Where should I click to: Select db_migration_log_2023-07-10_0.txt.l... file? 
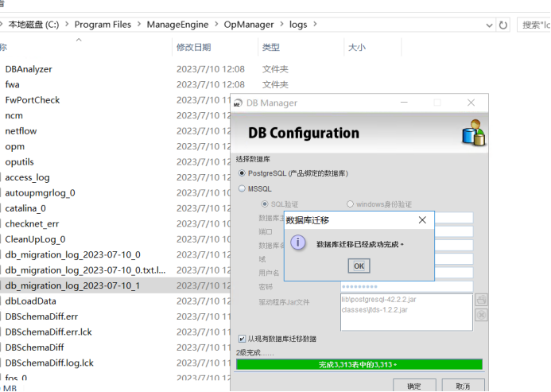85,270
